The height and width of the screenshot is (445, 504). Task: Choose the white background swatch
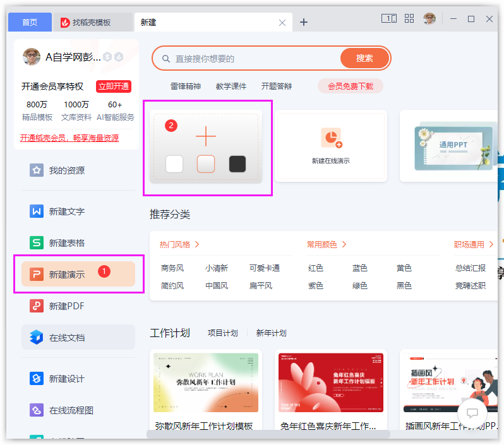click(x=174, y=164)
